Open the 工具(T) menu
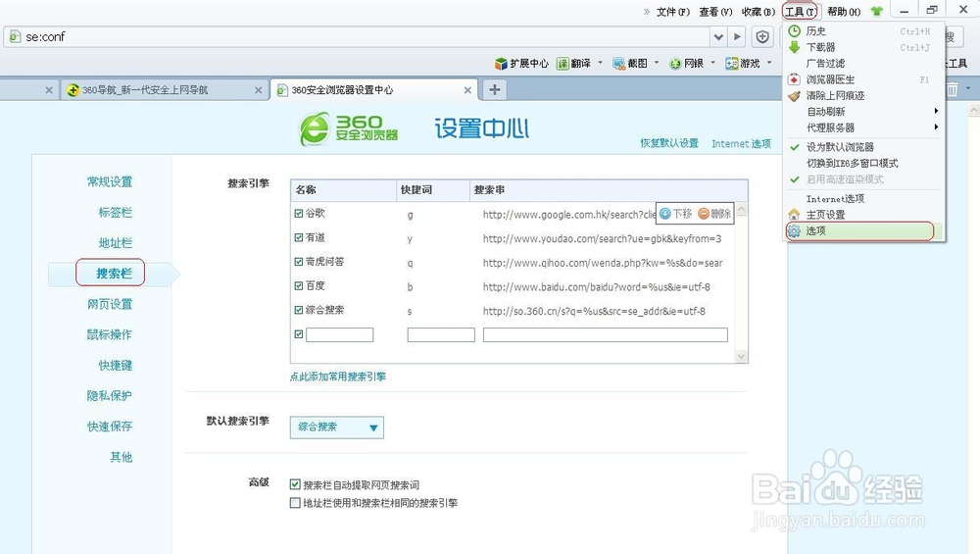Screen dimensions: 980x554 click(801, 11)
